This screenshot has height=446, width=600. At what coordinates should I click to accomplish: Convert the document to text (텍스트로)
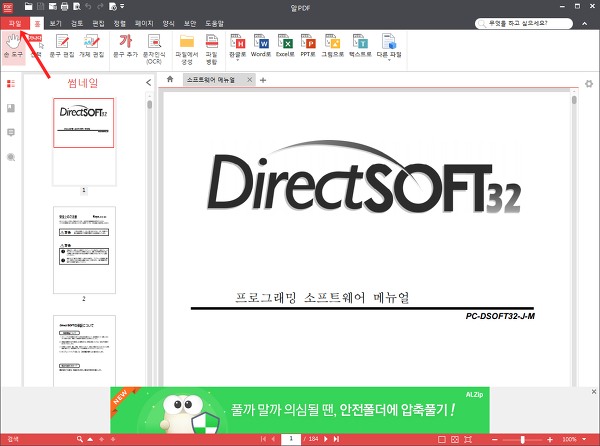coord(360,46)
